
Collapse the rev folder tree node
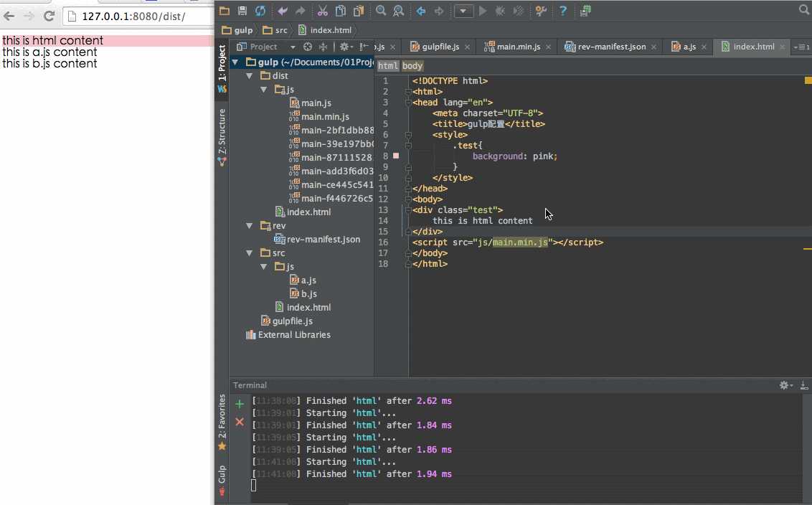tap(250, 225)
